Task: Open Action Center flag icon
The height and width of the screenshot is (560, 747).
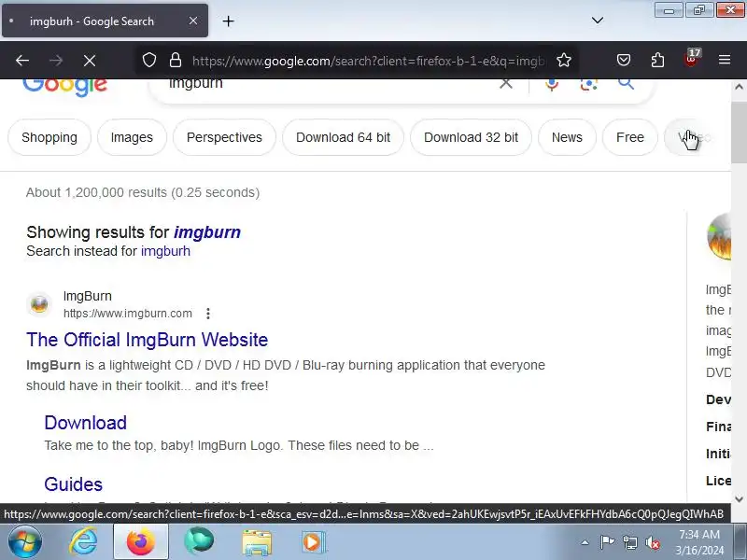Action: pyautogui.click(x=607, y=542)
